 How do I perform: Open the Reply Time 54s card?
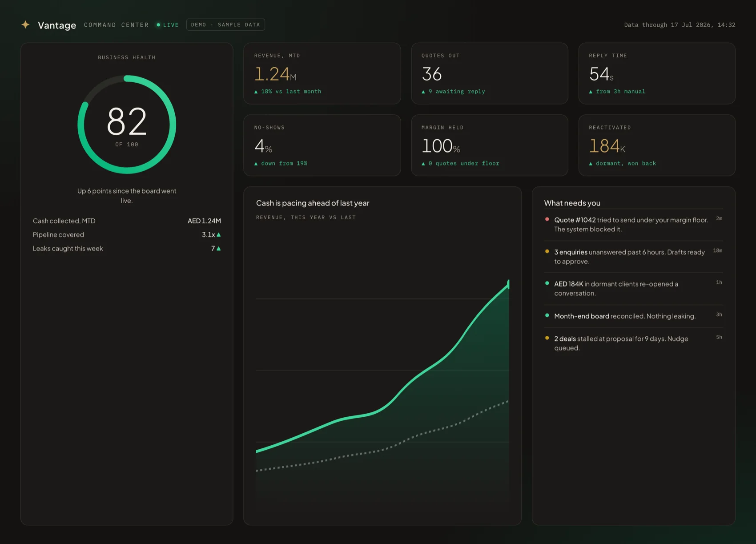click(657, 73)
